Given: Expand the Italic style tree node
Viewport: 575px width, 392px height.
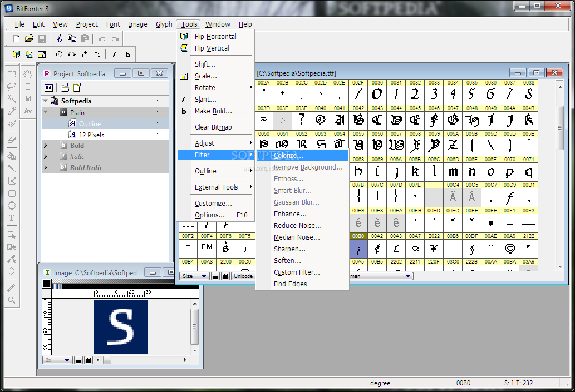Looking at the screenshot, I should 46,156.
